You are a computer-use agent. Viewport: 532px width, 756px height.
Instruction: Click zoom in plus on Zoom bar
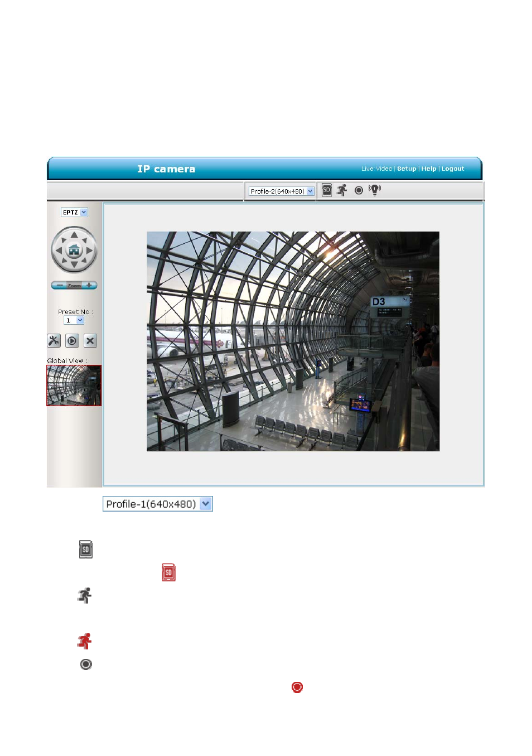coord(89,285)
